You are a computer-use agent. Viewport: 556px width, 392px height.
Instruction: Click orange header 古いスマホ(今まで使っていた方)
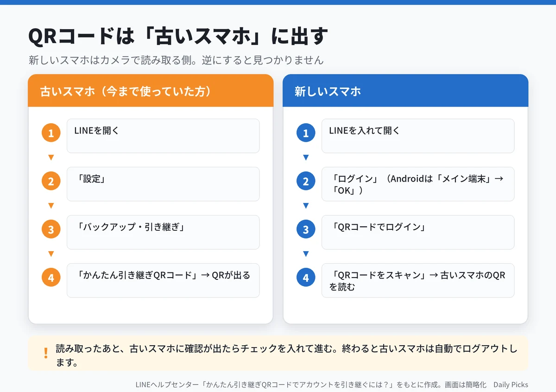point(151,91)
